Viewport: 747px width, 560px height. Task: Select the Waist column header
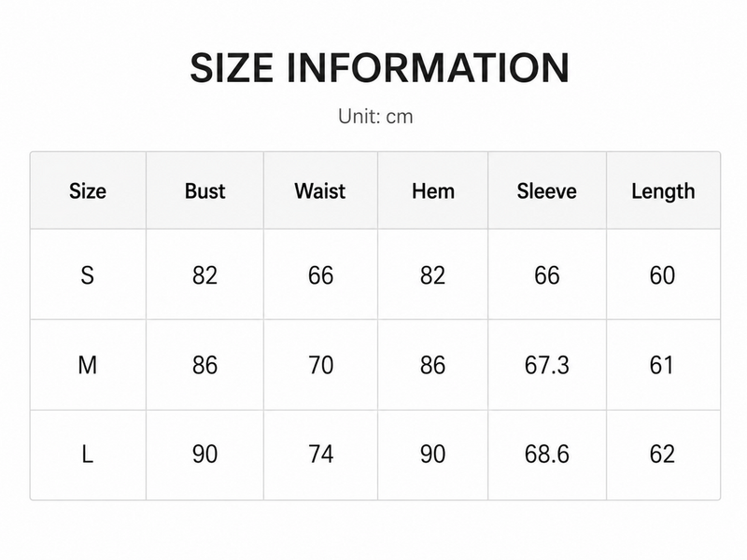[x=320, y=191]
